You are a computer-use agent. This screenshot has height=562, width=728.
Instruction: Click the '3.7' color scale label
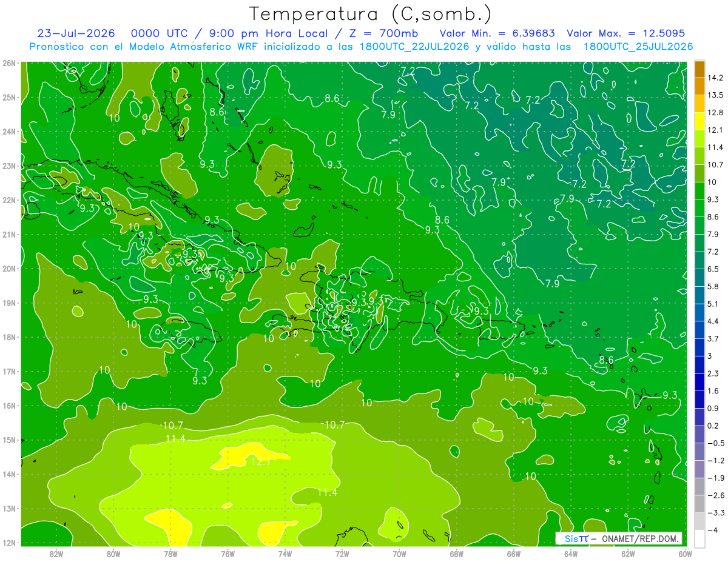point(713,339)
